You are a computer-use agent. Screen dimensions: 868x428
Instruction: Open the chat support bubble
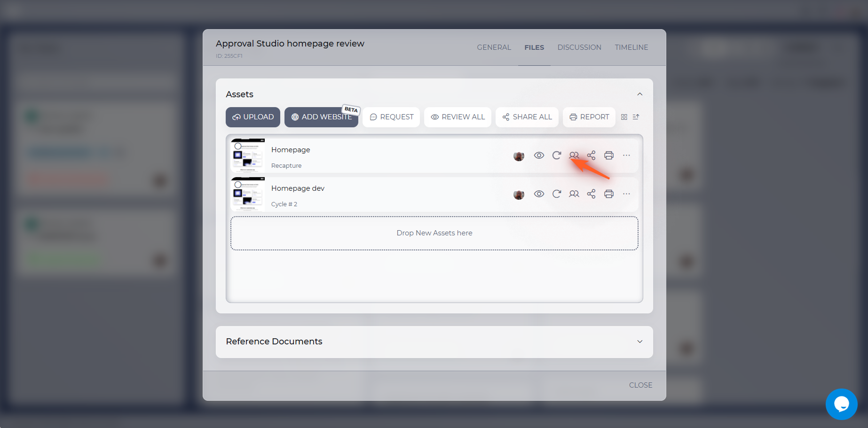pos(841,404)
